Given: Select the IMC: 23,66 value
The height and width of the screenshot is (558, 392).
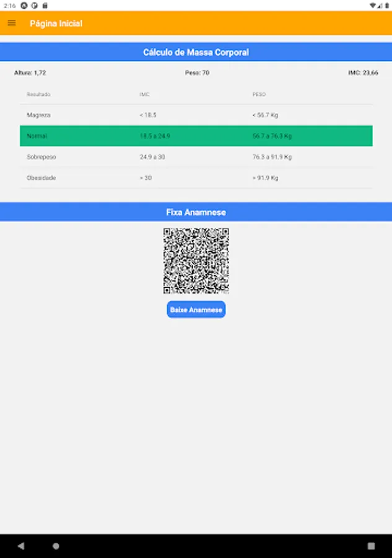Looking at the screenshot, I should click(x=363, y=73).
